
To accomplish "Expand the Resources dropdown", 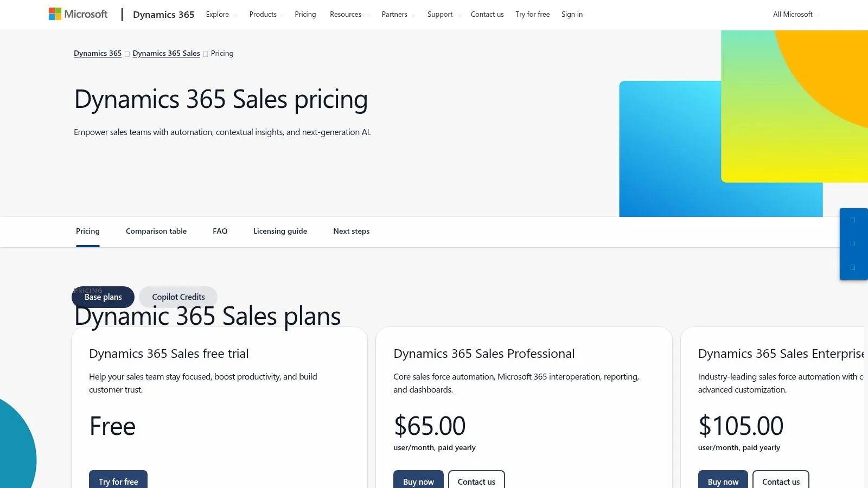I will (349, 15).
